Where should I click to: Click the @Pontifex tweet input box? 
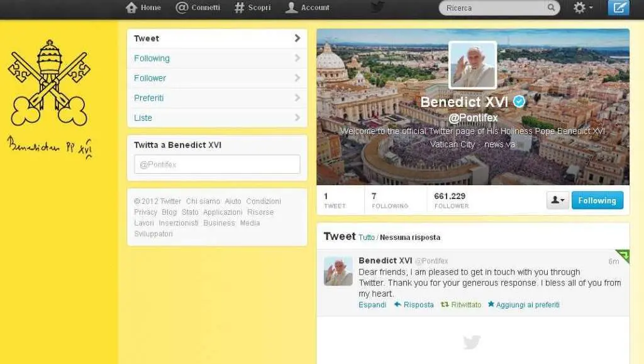pyautogui.click(x=217, y=164)
